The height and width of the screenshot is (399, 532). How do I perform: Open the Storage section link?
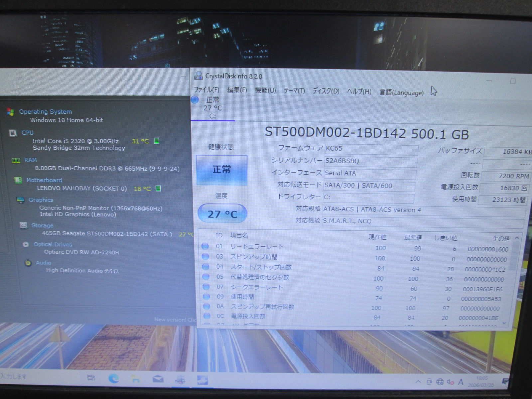pos(42,225)
